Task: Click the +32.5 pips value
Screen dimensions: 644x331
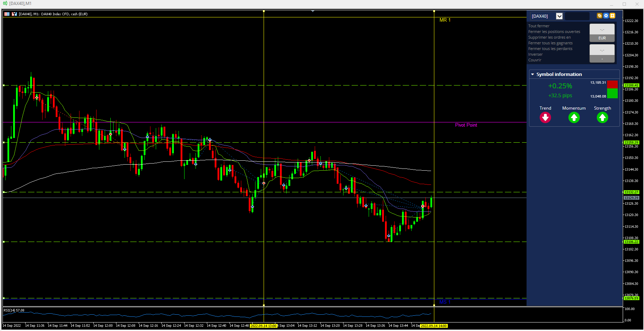Action: (x=560, y=95)
